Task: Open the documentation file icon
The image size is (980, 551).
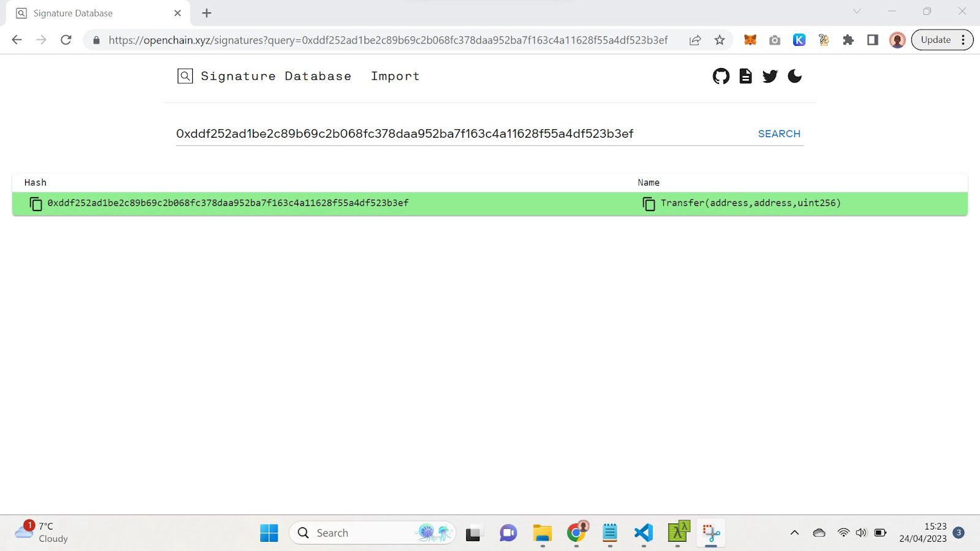Action: click(x=745, y=76)
